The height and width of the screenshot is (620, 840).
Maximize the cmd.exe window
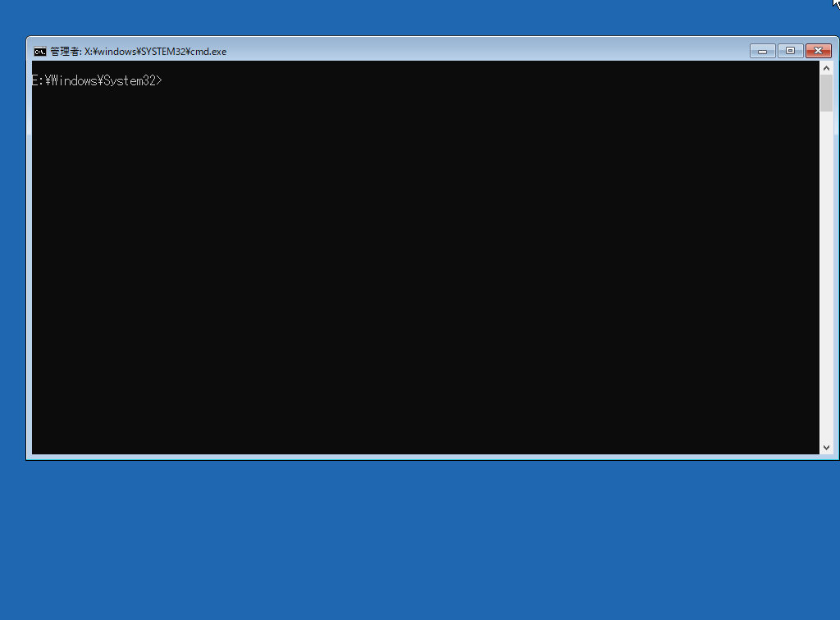click(x=790, y=51)
